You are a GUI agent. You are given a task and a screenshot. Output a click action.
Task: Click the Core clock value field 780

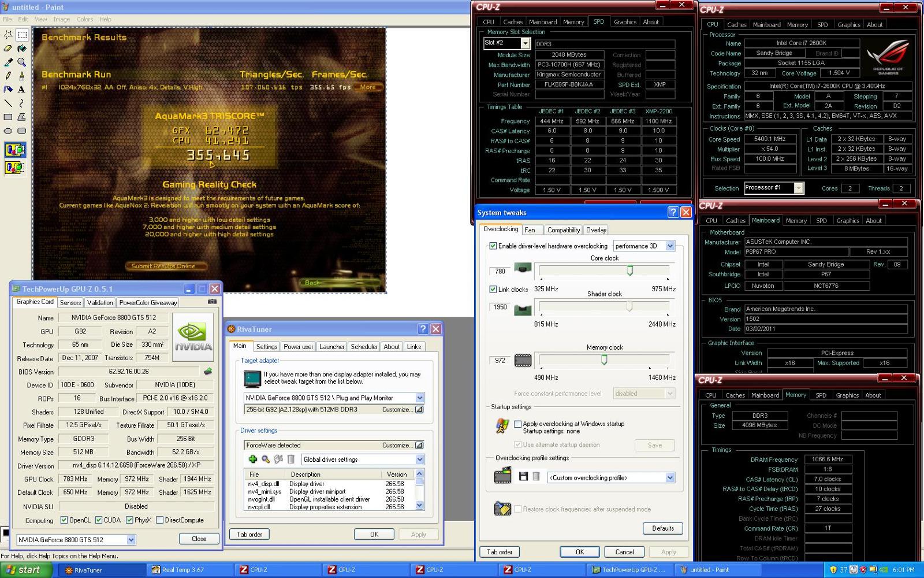pos(500,271)
